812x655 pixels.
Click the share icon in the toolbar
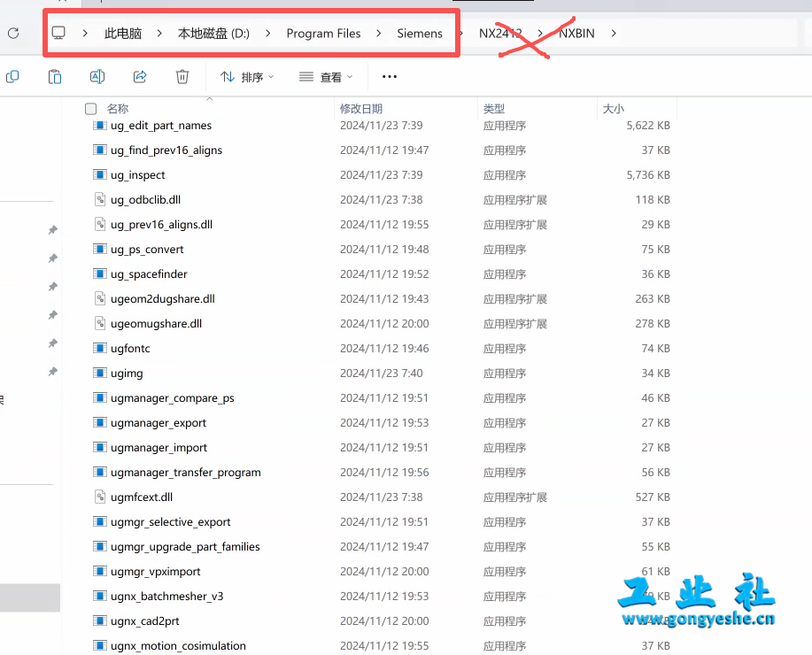pos(140,77)
